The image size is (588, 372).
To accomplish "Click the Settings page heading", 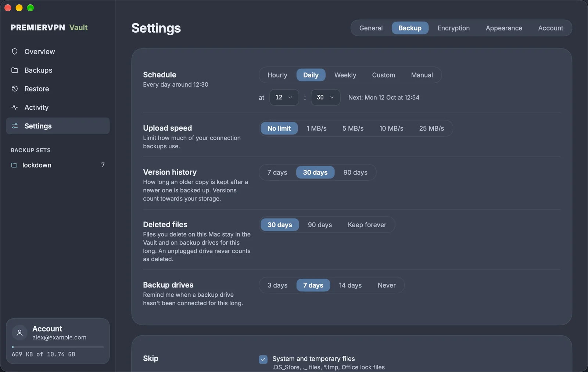I will (156, 28).
